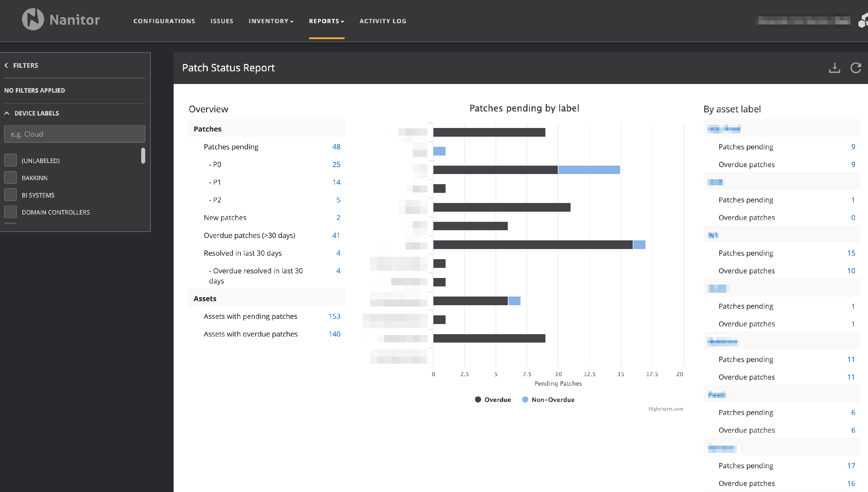Click the Patches pending count 48
This screenshot has width=868, height=492.
(336, 147)
